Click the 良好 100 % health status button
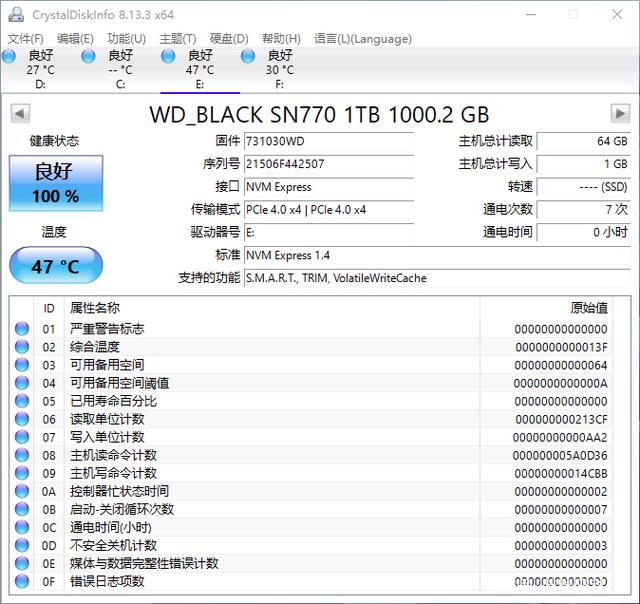This screenshot has height=604, width=640. 56,183
